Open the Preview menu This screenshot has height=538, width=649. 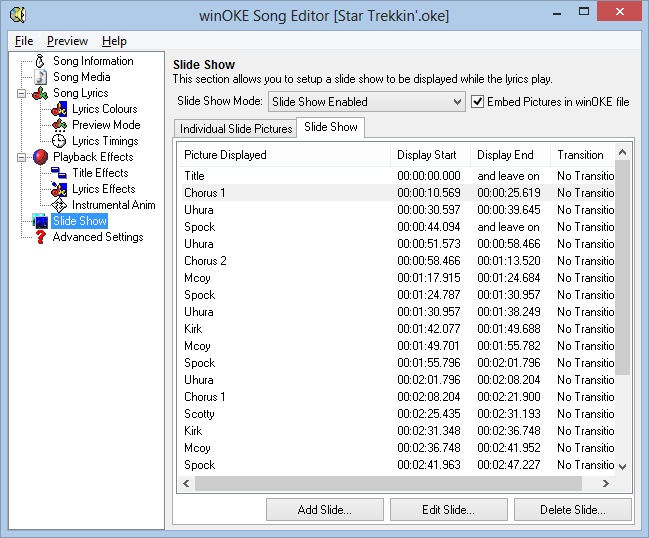(x=67, y=41)
